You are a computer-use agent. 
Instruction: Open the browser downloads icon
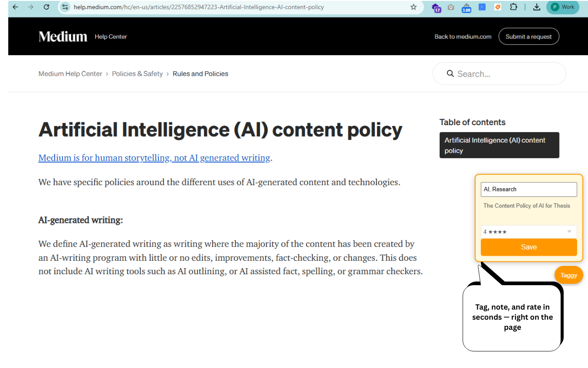(537, 7)
